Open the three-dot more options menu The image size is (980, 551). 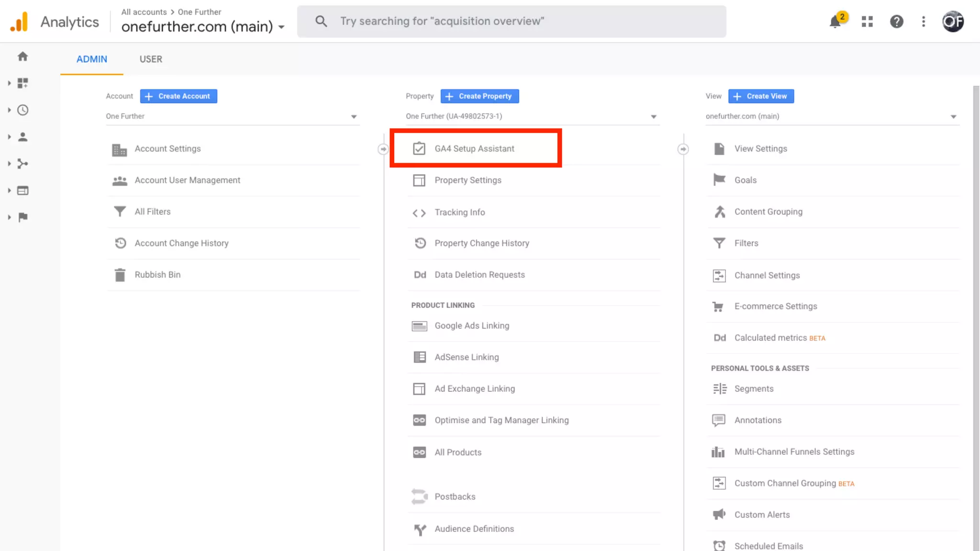(924, 22)
